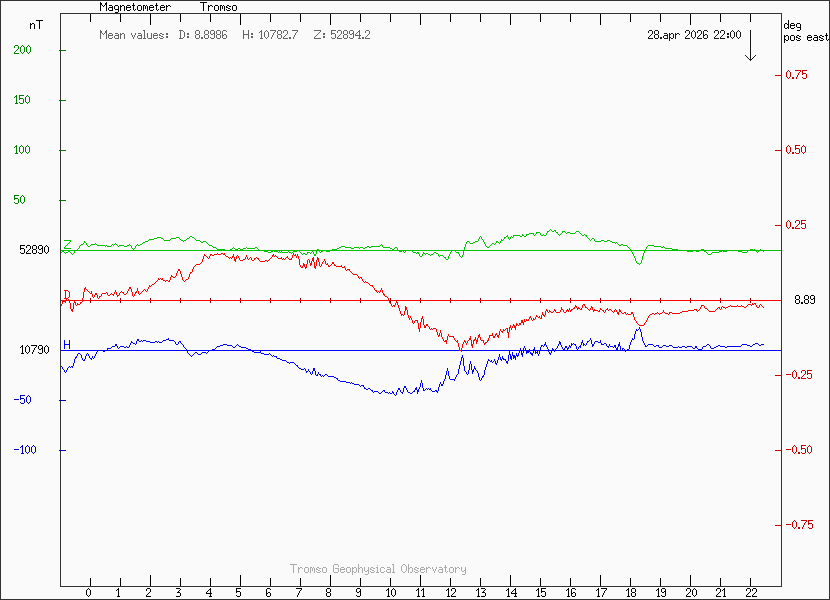This screenshot has width=830, height=600.
Task: Click hour 22 on the time axis
Action: point(751,593)
